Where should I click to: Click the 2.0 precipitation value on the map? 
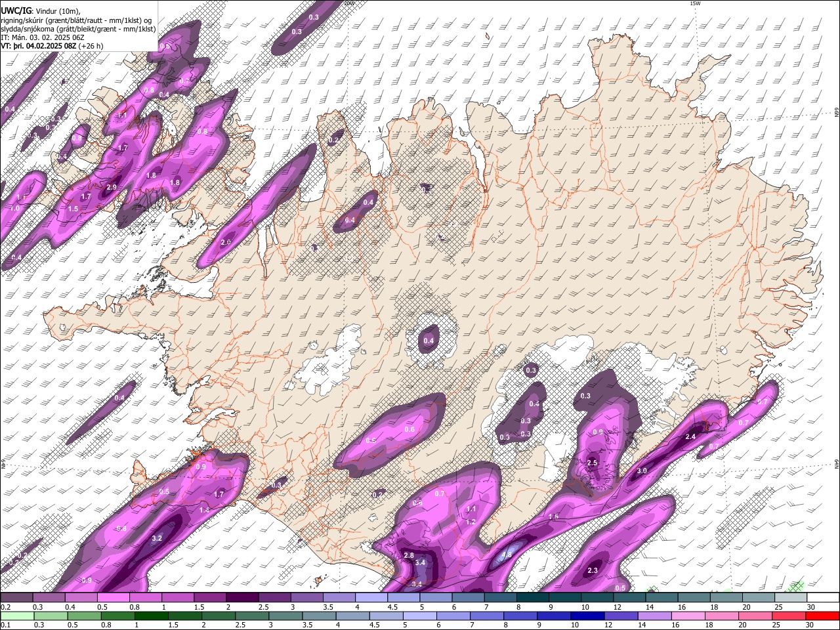pyautogui.click(x=226, y=242)
